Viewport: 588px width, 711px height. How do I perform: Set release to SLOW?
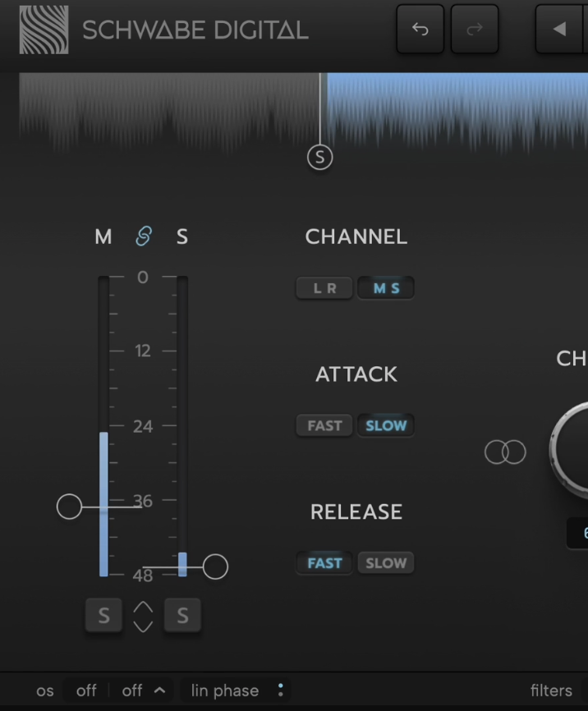click(386, 563)
